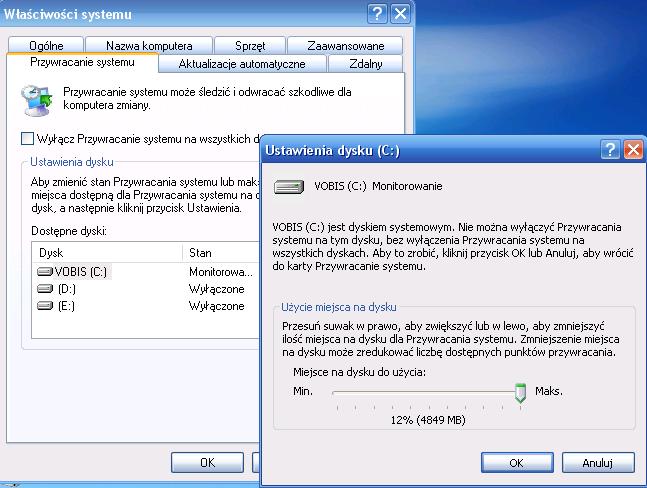Select the Zaawansowane tab
Screen dimensions: 647x488
tap(345, 45)
